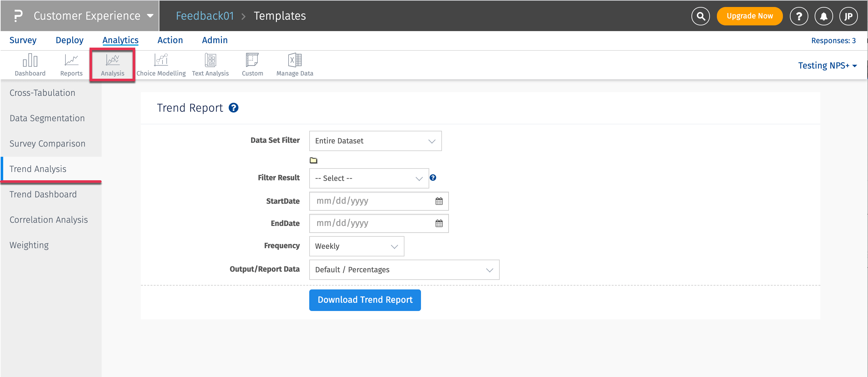Open the Testing NPS+ survey selector
Screen dimensions: 868x377
[x=827, y=65]
